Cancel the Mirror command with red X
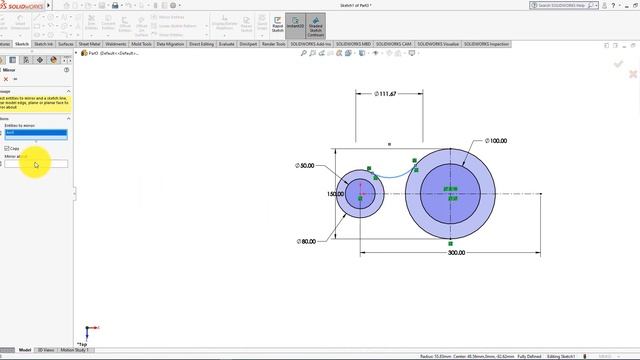This screenshot has height=360, width=640. [x=6, y=79]
